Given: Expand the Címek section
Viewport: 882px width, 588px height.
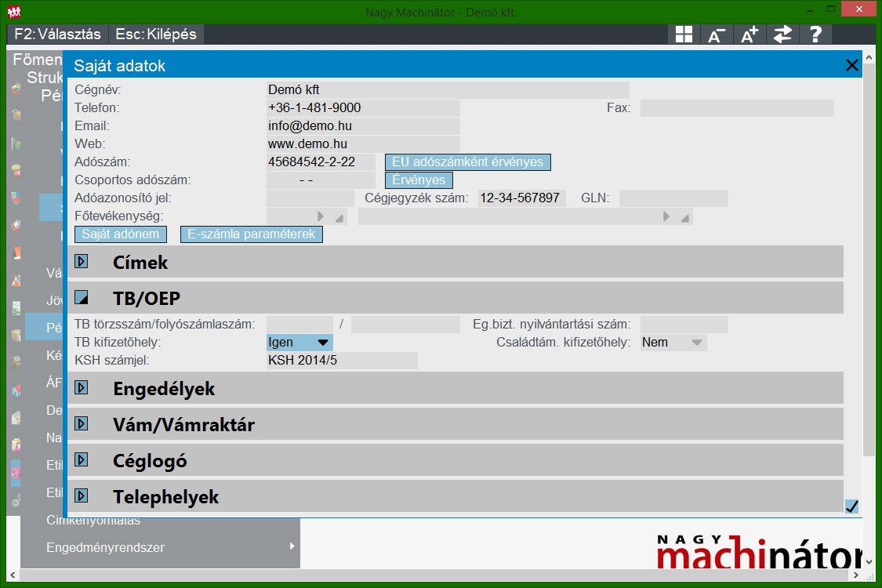Looking at the screenshot, I should point(82,261).
